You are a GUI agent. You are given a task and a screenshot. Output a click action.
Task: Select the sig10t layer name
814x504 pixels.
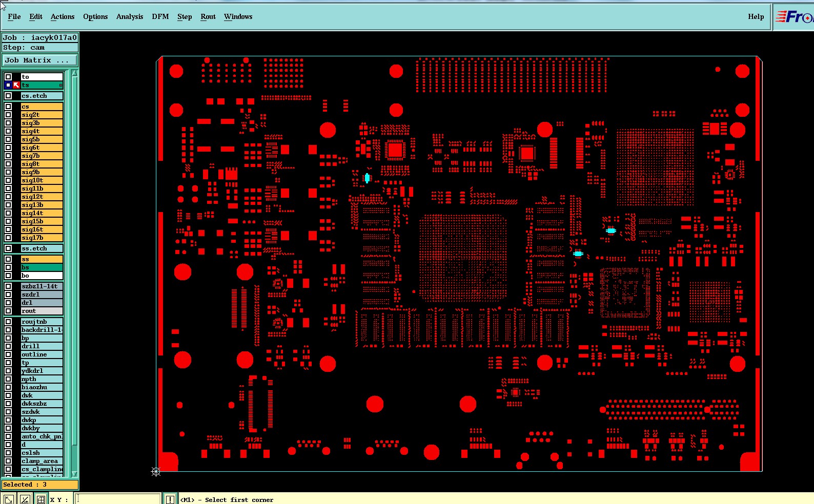coord(42,180)
